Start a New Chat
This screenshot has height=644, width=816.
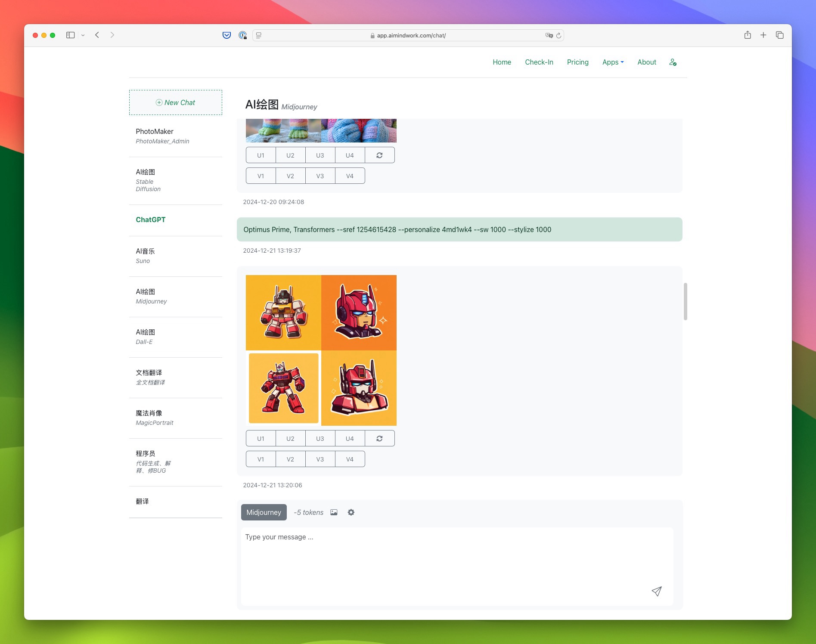(176, 102)
